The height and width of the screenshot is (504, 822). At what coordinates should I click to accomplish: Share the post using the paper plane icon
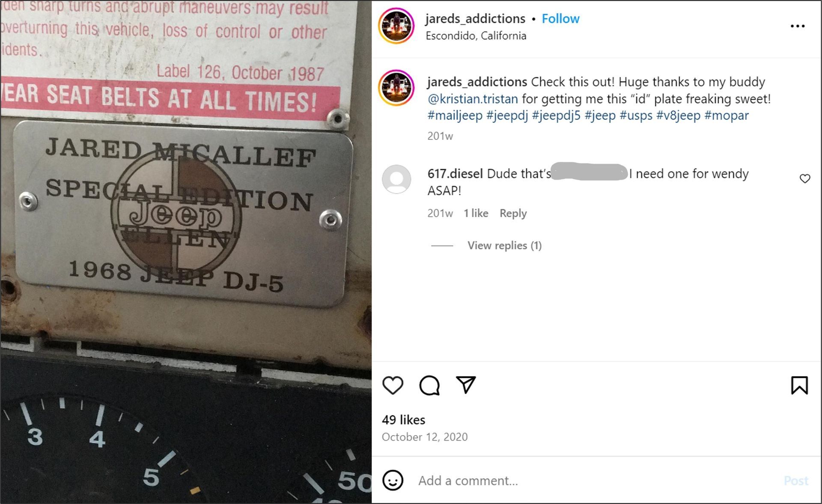[x=466, y=385]
